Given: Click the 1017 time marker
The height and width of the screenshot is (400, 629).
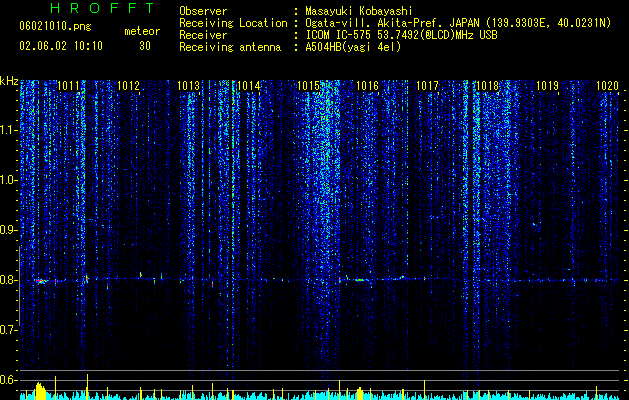Looking at the screenshot, I should point(427,85).
